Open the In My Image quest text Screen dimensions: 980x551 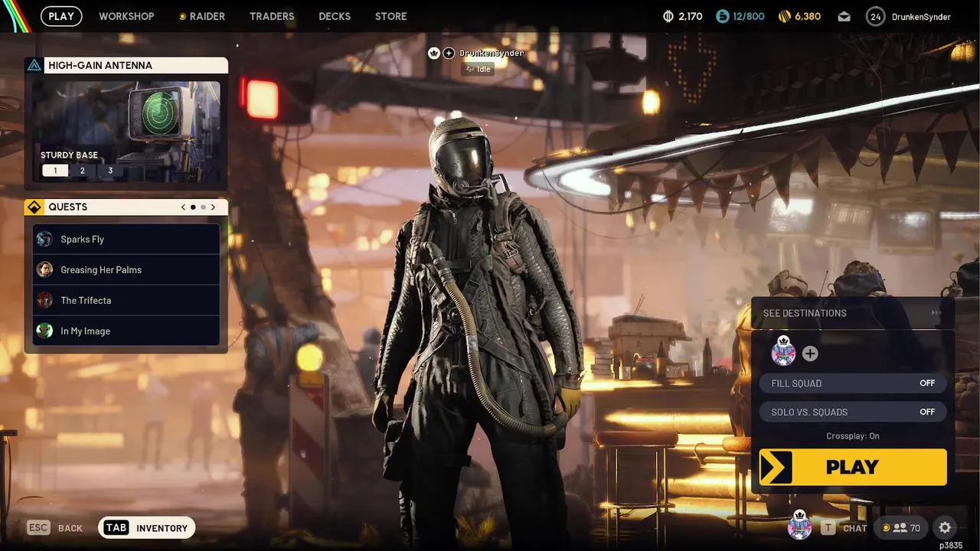click(x=86, y=331)
